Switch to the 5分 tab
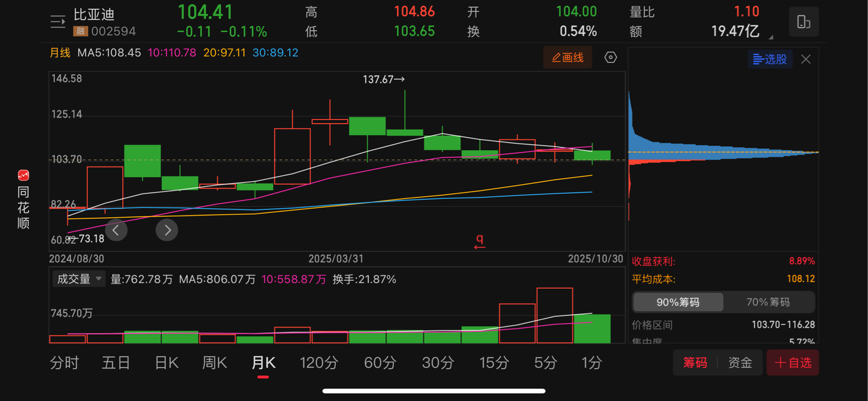Viewport: 868px width, 401px height. 546,363
